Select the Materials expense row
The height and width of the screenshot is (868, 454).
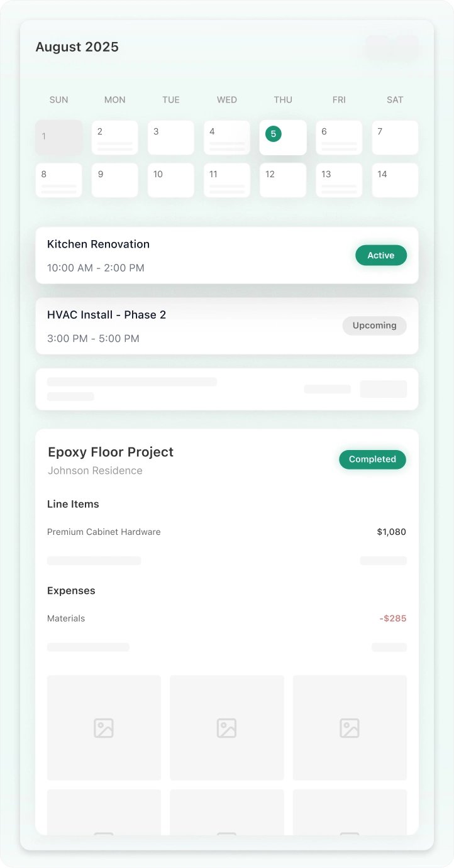(x=66, y=618)
